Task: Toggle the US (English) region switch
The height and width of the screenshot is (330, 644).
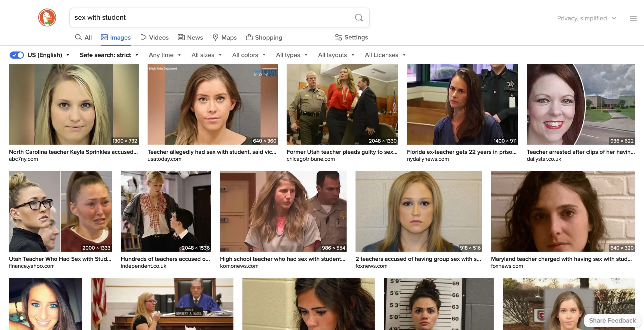Action: (17, 55)
